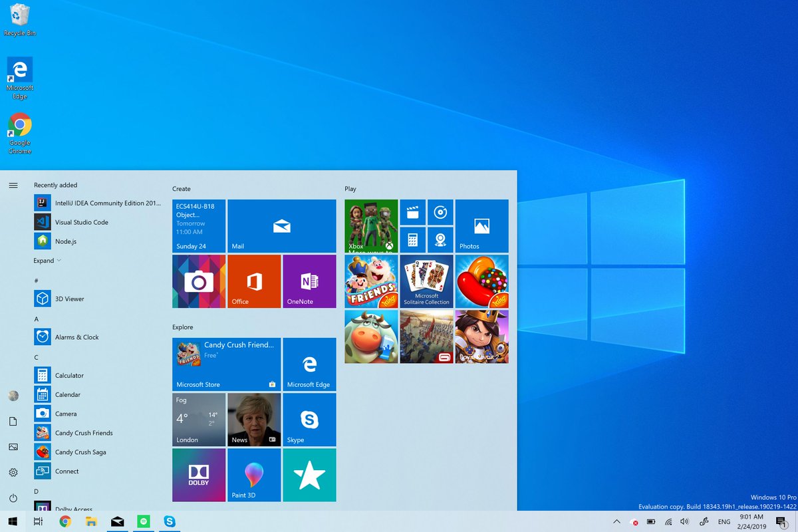Viewport: 798px width, 532px height.
Task: Jump to the # letter heading in the app list
Action: point(36,281)
